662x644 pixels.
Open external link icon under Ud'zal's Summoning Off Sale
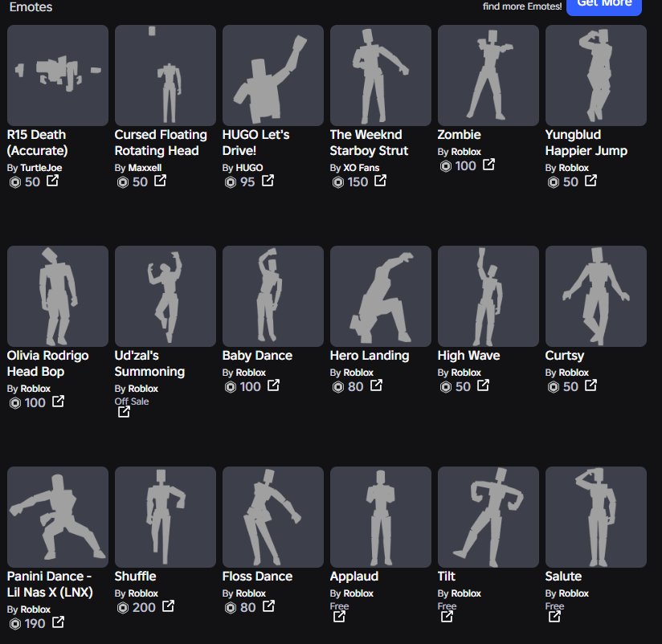tap(124, 412)
